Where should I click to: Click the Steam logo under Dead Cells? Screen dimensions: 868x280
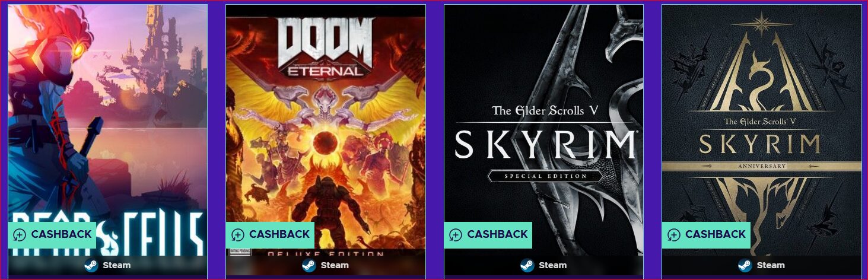point(91,265)
